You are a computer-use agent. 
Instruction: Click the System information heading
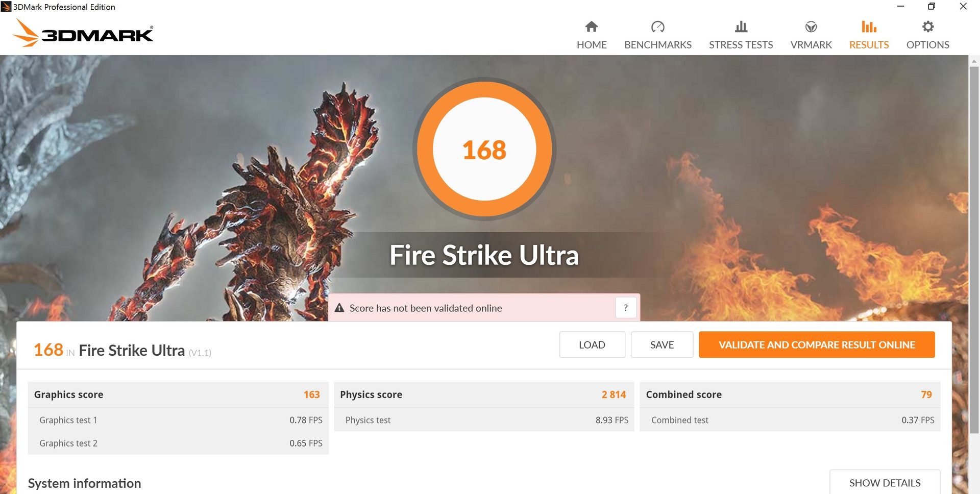[x=84, y=483]
